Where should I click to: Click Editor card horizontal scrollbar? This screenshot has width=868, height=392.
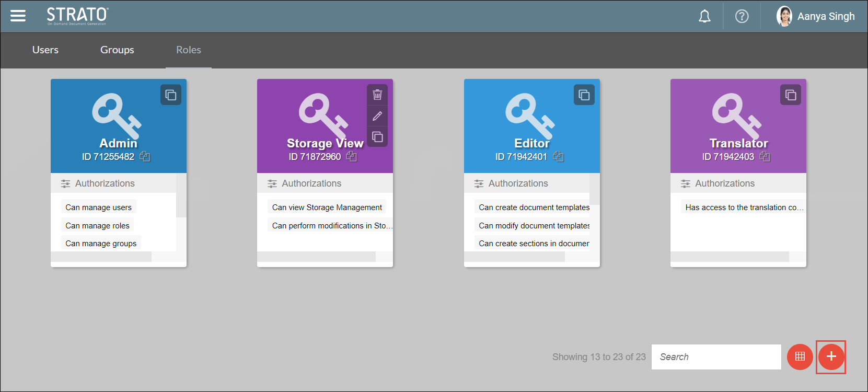[514, 257]
